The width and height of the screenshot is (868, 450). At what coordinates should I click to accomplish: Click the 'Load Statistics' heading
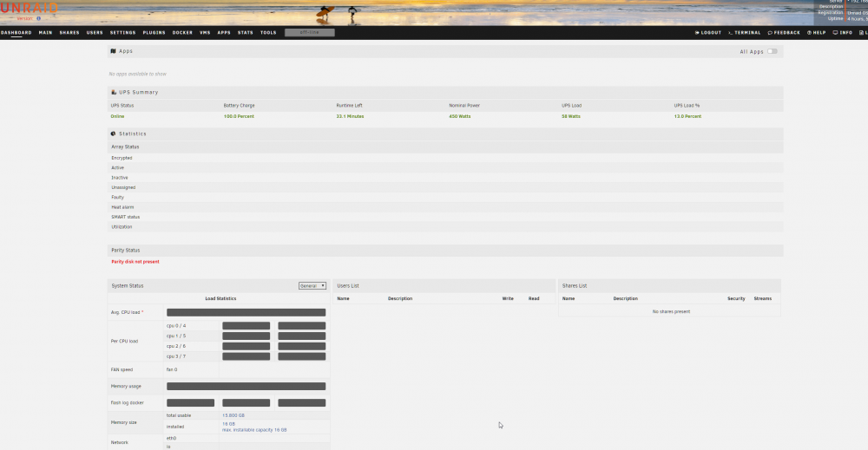coord(220,298)
